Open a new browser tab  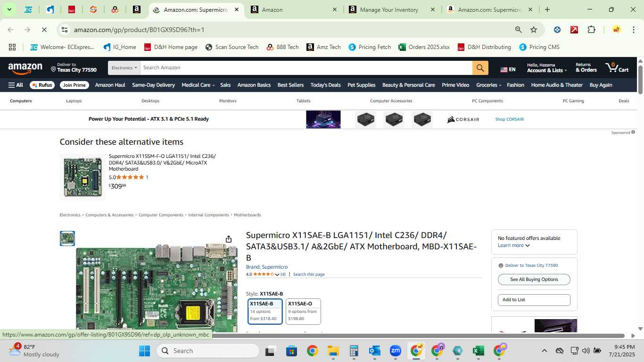click(547, 9)
